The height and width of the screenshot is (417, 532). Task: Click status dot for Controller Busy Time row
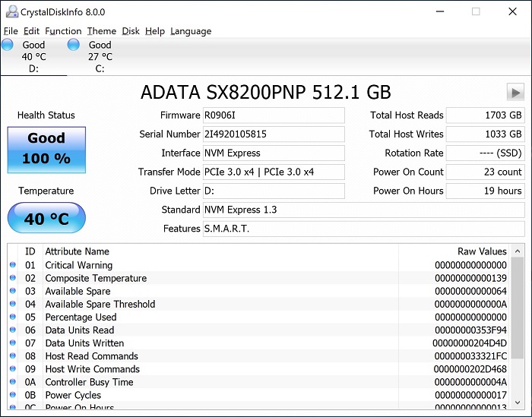[x=13, y=382]
